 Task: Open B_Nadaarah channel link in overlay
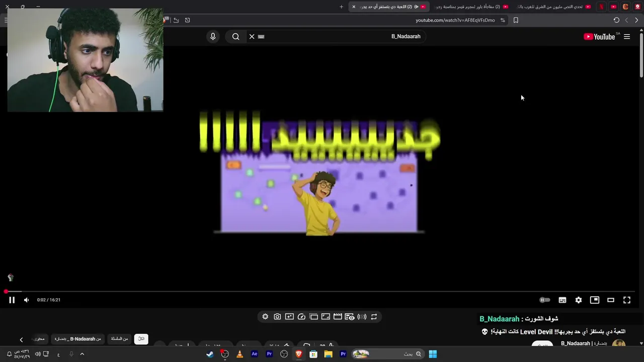(x=499, y=319)
